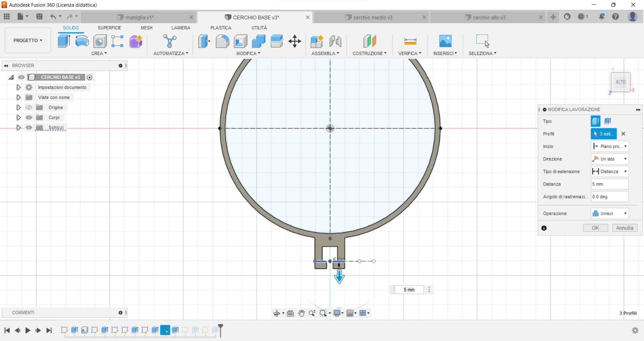This screenshot has width=644, height=341.
Task: Open the Premi/Tira tool in Modifica
Action: pos(204,41)
